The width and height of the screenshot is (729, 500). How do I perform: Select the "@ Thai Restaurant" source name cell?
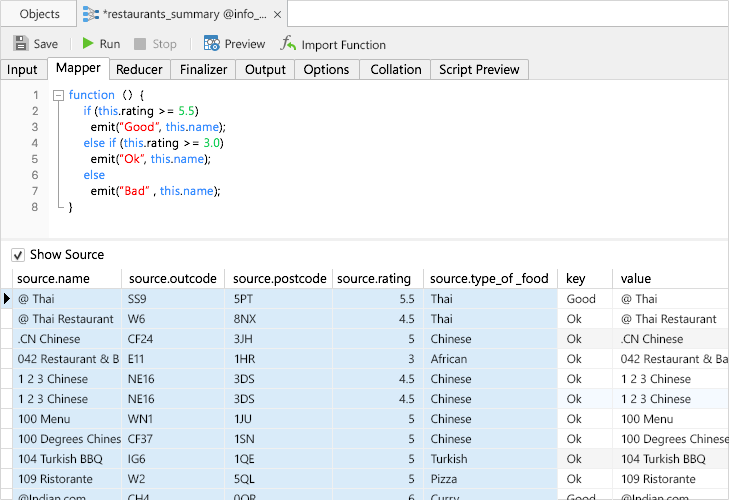coord(67,319)
